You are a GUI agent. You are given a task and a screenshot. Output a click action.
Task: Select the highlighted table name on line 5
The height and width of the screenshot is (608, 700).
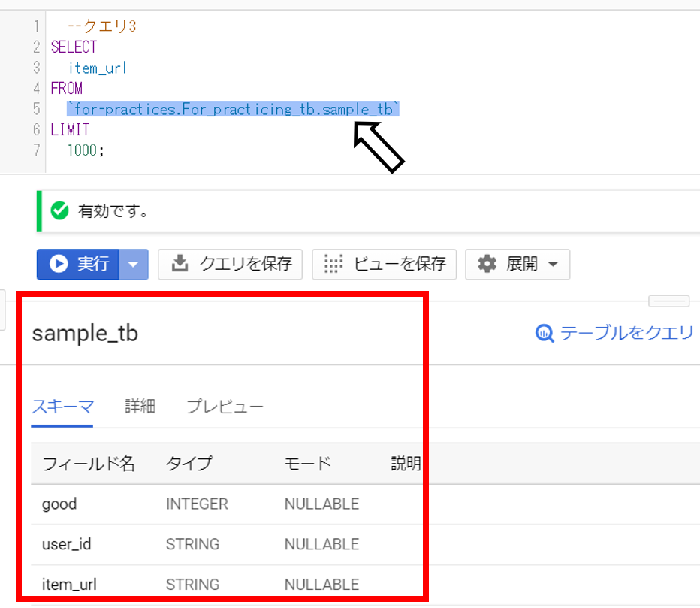pyautogui.click(x=232, y=108)
